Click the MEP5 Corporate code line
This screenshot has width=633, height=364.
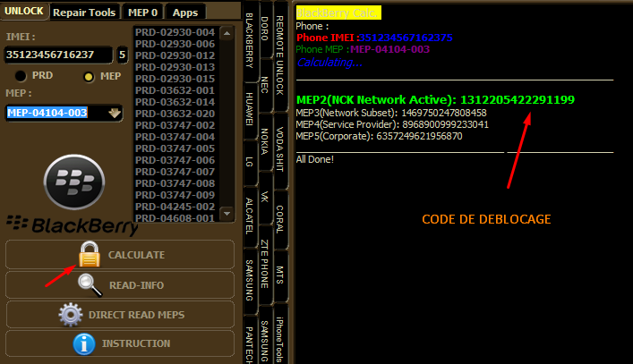click(379, 136)
